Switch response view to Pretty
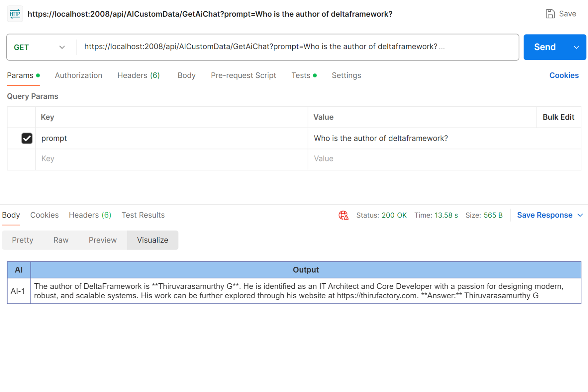 23,240
